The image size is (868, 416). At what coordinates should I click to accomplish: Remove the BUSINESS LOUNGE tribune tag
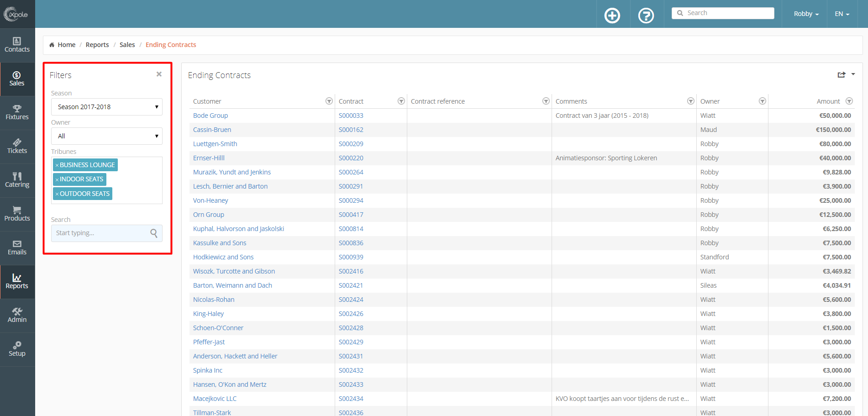tap(57, 165)
